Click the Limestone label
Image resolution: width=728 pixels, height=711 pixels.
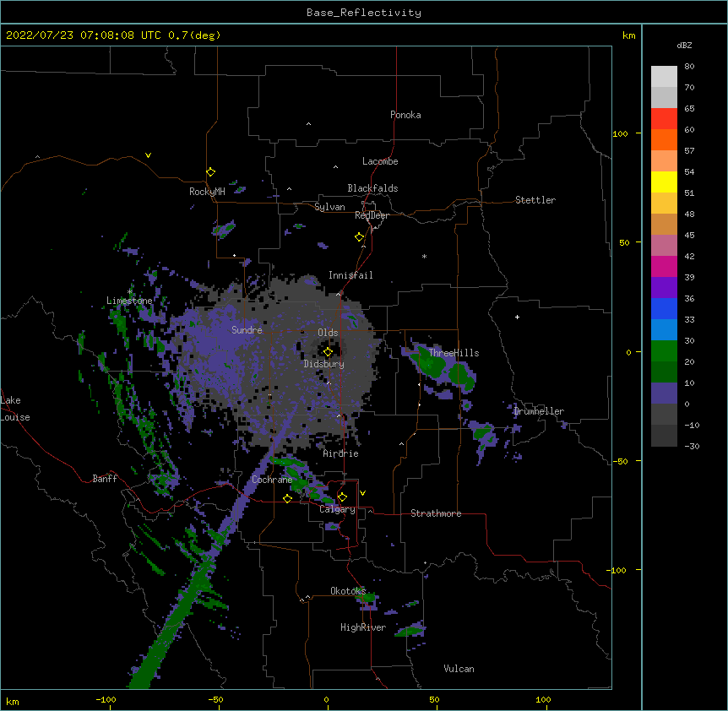pyautogui.click(x=129, y=301)
